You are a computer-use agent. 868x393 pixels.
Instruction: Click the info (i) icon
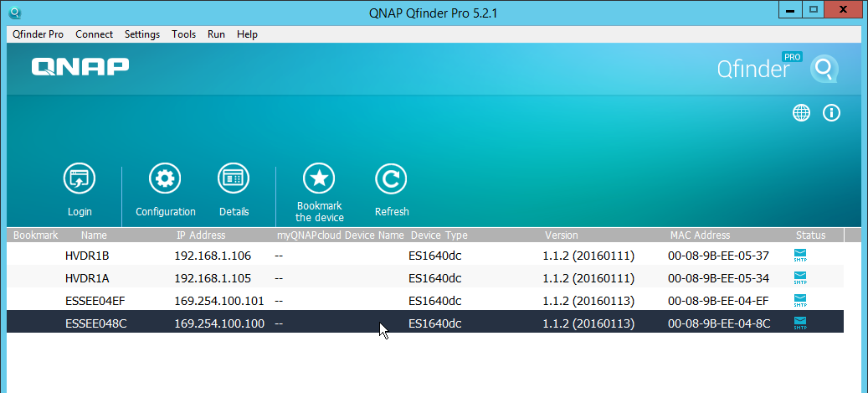click(x=831, y=113)
